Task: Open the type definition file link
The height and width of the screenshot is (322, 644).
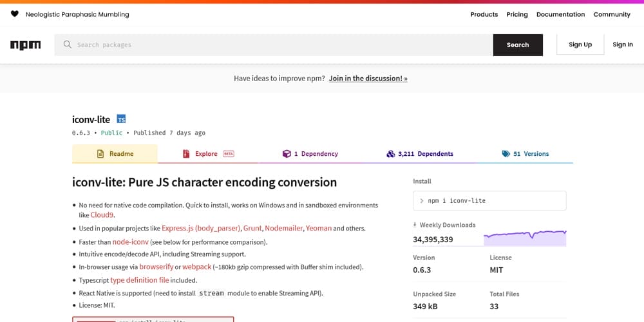Action: pyautogui.click(x=139, y=280)
